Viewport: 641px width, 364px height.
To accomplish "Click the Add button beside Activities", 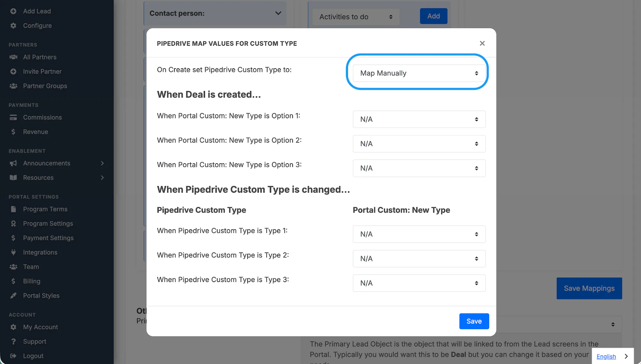I will pyautogui.click(x=433, y=16).
